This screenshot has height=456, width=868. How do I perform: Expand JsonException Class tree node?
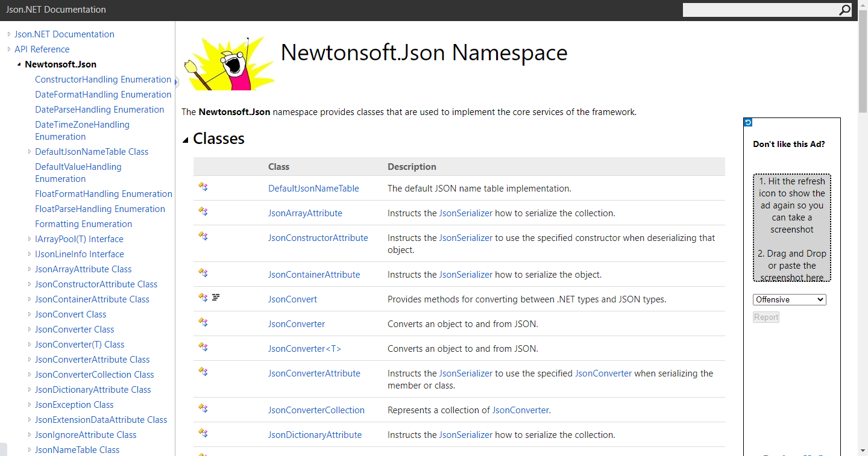tap(30, 405)
